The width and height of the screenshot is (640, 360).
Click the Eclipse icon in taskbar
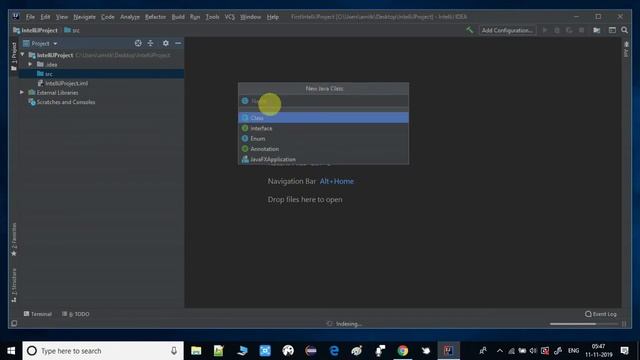coord(311,351)
